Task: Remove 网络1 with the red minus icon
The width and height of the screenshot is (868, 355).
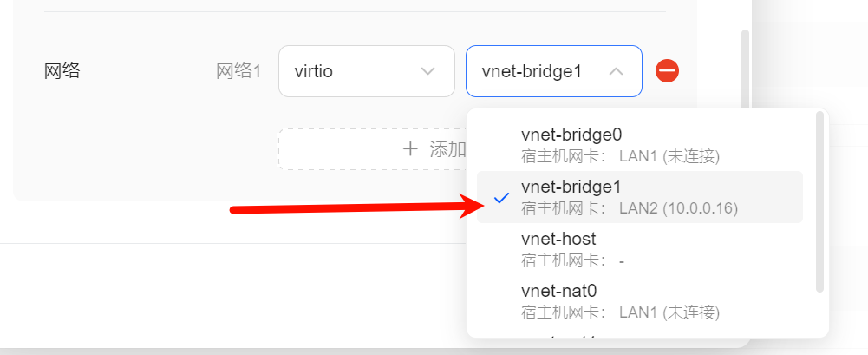Action: (667, 71)
